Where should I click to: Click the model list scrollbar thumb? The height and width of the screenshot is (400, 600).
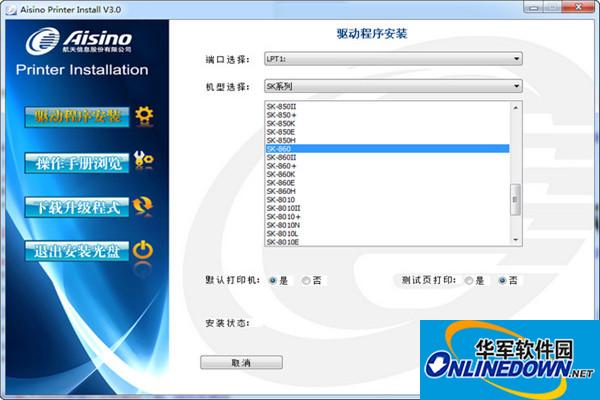(515, 199)
